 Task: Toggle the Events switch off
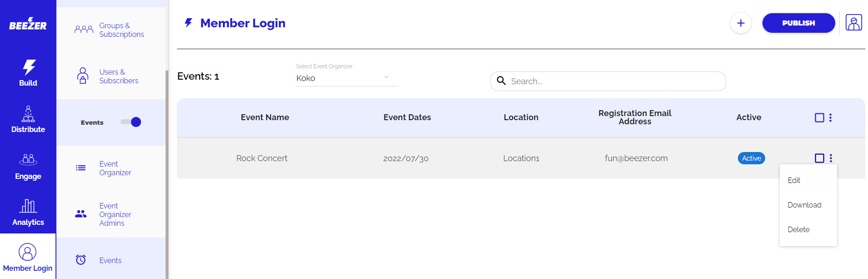(x=131, y=122)
